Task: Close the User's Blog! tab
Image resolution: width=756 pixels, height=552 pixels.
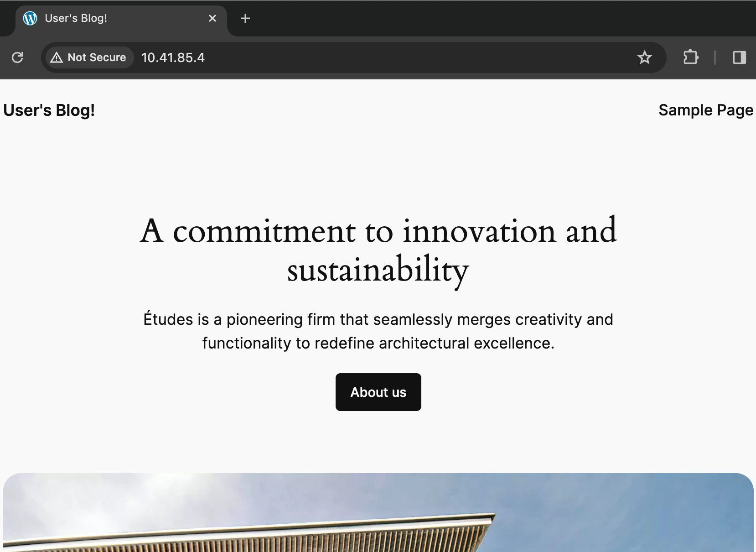Action: click(212, 18)
